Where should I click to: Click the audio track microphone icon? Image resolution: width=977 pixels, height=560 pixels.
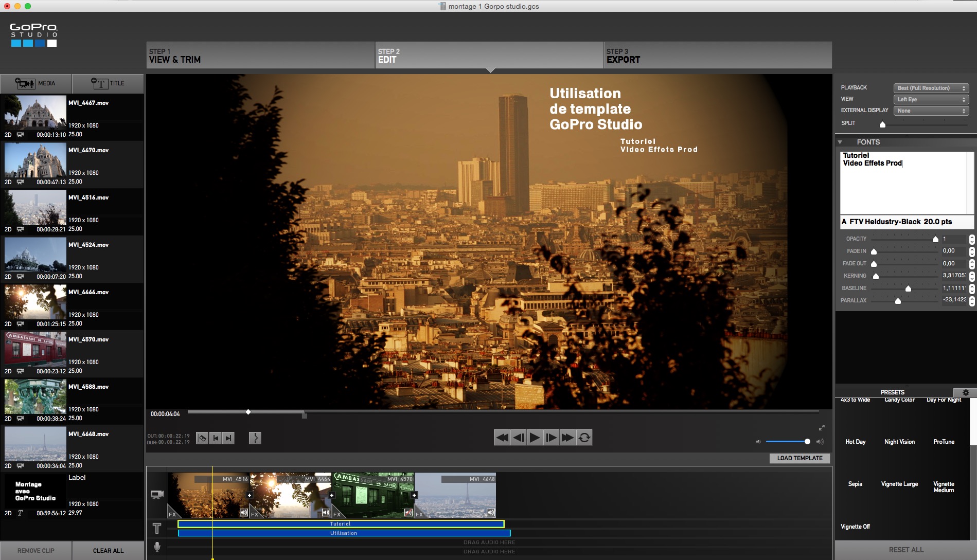pyautogui.click(x=157, y=547)
